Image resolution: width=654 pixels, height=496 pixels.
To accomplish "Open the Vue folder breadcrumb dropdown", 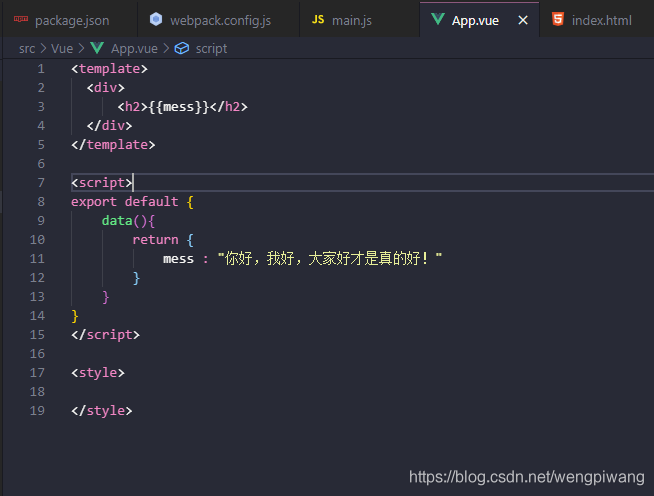I will (62, 48).
